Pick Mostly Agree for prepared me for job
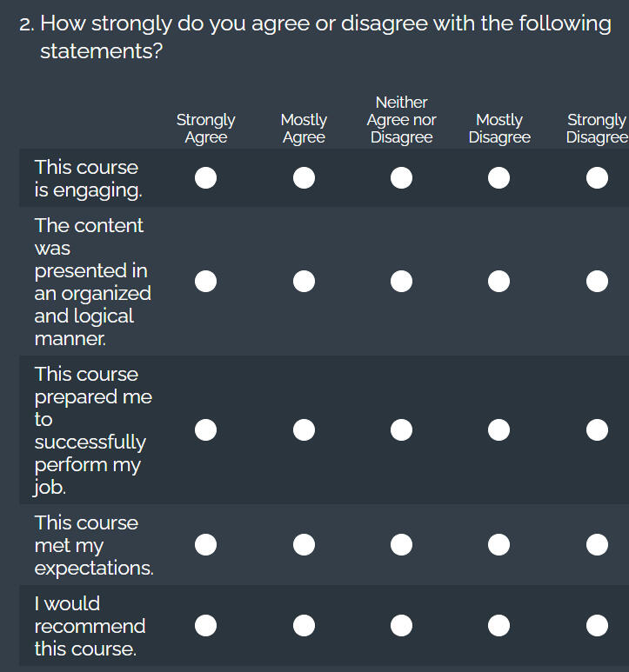 pos(304,430)
